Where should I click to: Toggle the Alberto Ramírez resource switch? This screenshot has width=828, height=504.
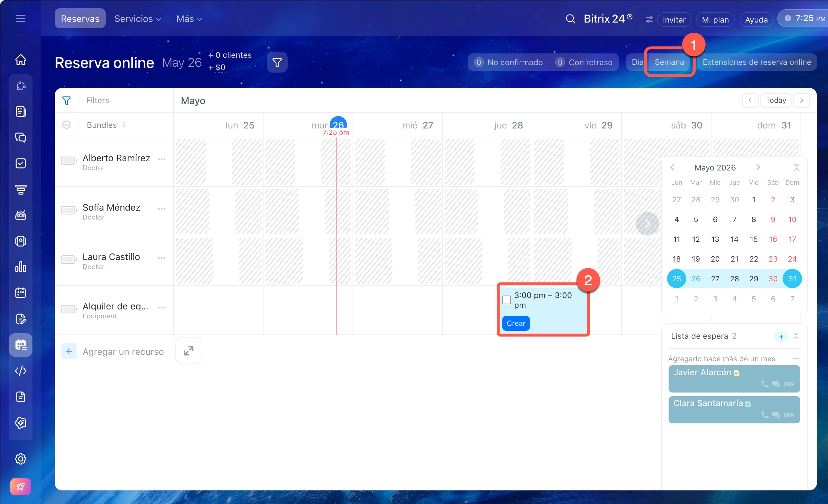[69, 161]
